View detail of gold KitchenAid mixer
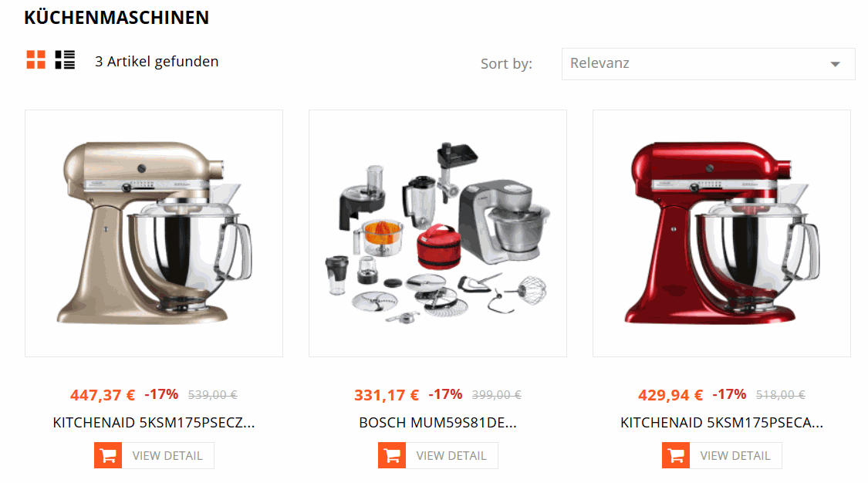 click(x=167, y=455)
